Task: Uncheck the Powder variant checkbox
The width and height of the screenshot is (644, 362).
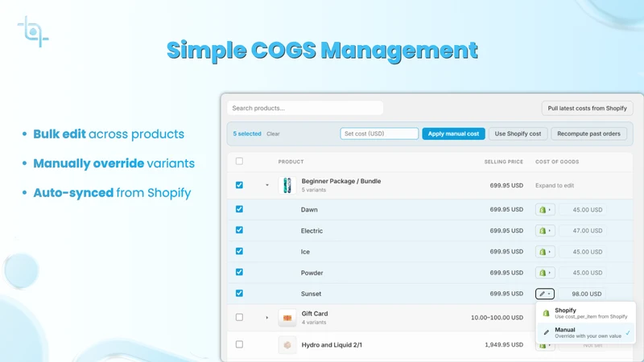Action: tap(239, 272)
